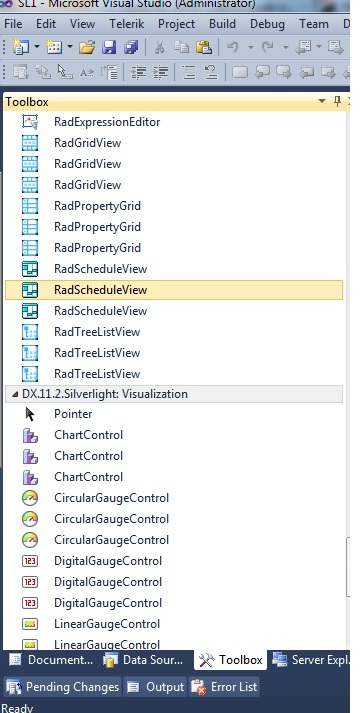Image resolution: width=363 pixels, height=713 pixels.
Task: Click the Redo arrow icon
Action: (268, 47)
